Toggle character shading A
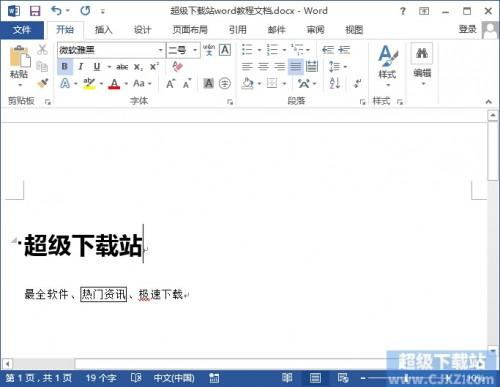500x387 pixels. [209, 83]
